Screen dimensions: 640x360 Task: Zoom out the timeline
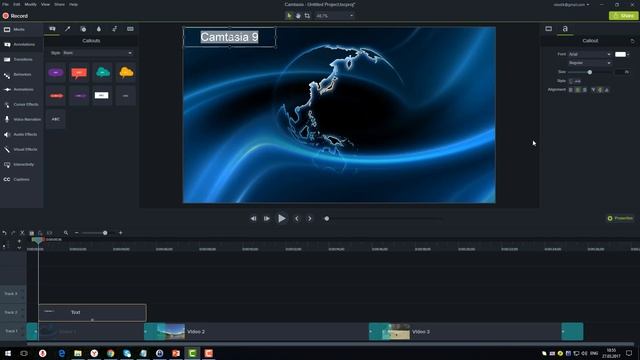(76, 233)
